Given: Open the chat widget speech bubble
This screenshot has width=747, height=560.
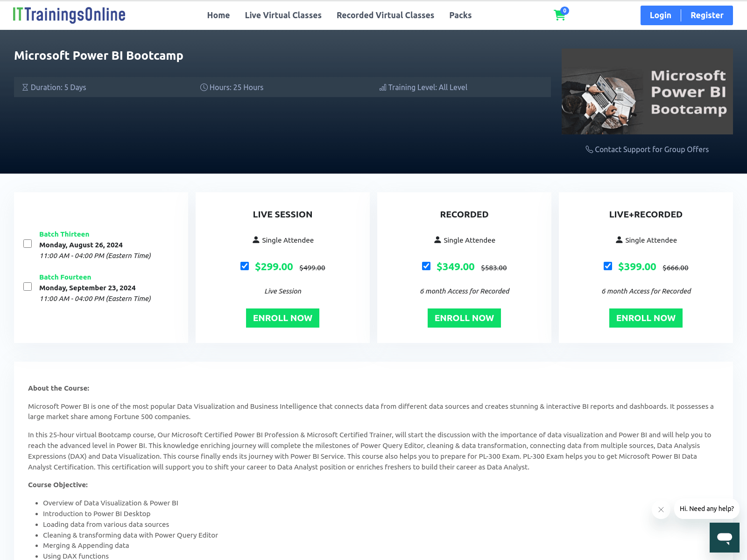Looking at the screenshot, I should tap(725, 538).
